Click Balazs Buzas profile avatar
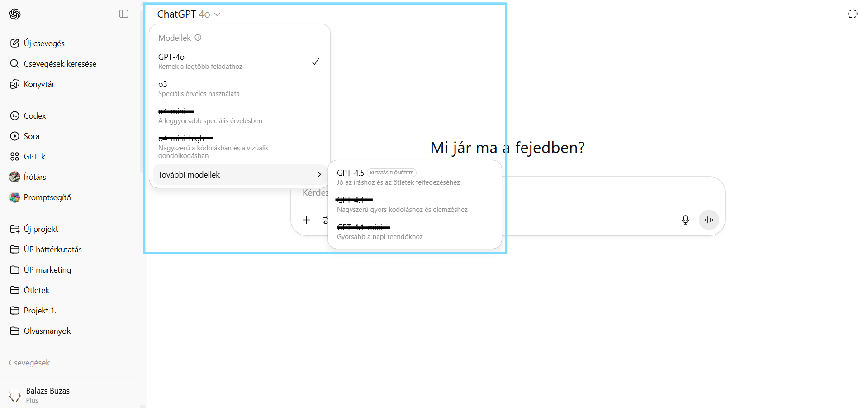 (15, 395)
